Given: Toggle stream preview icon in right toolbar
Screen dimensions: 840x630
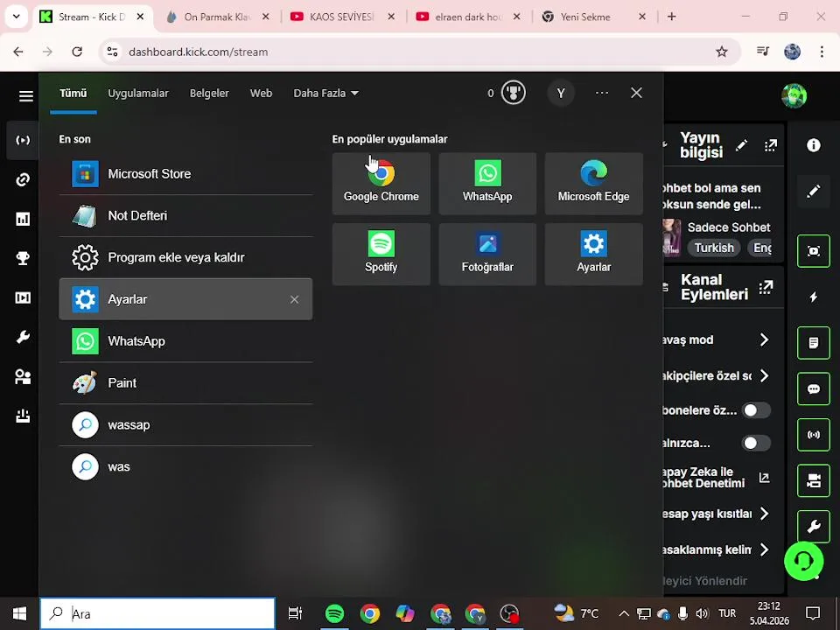Looking at the screenshot, I should (813, 251).
